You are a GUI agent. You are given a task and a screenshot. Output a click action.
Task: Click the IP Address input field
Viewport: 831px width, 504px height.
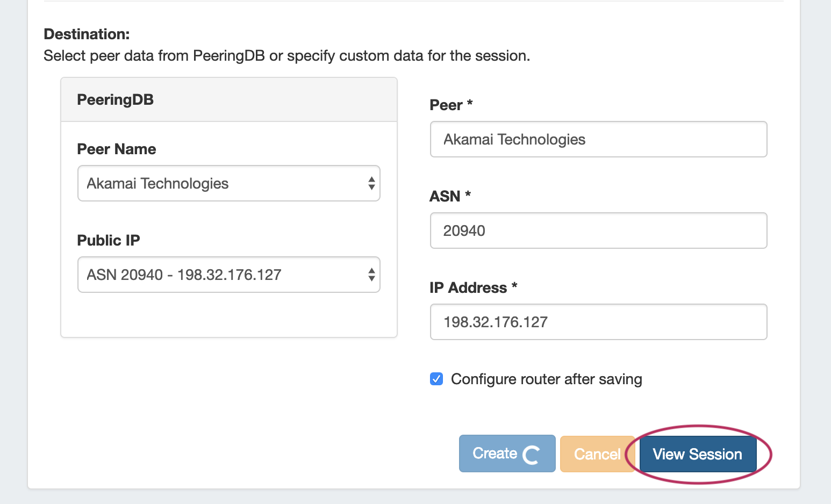598,322
